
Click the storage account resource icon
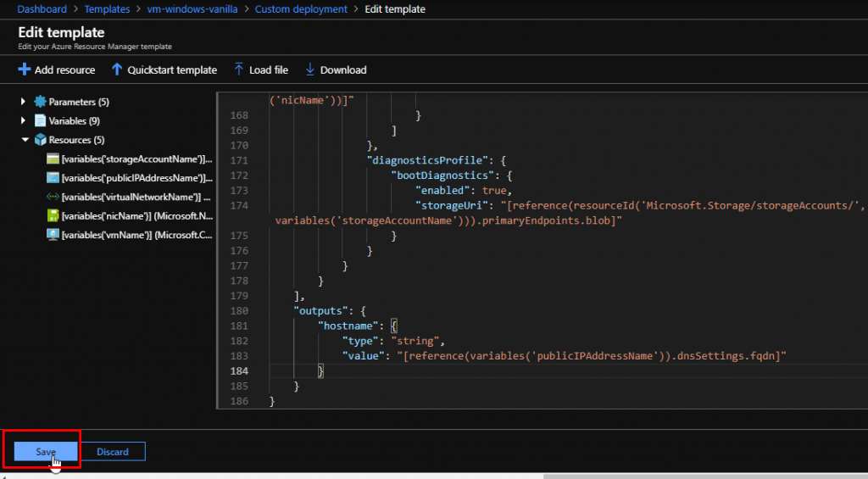coord(53,159)
